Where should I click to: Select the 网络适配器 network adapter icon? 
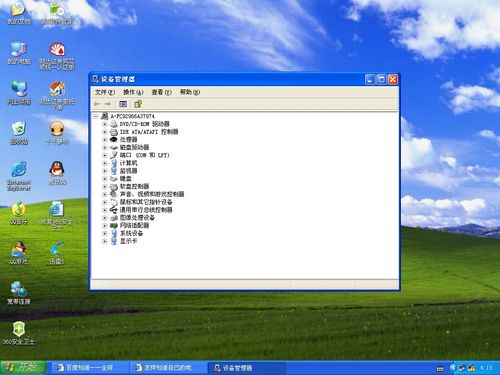114,226
